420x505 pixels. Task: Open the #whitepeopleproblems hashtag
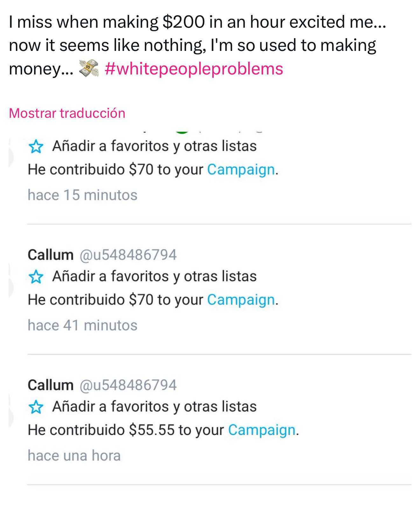[193, 69]
